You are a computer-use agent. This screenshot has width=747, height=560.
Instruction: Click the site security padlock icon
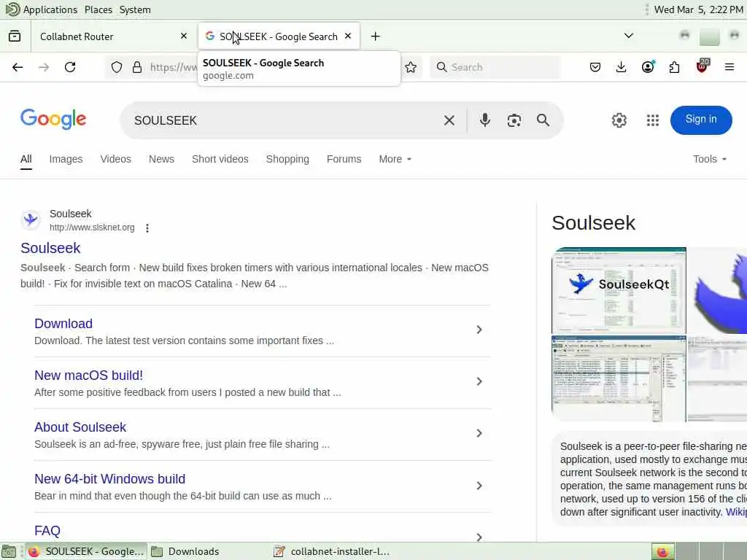coord(137,67)
